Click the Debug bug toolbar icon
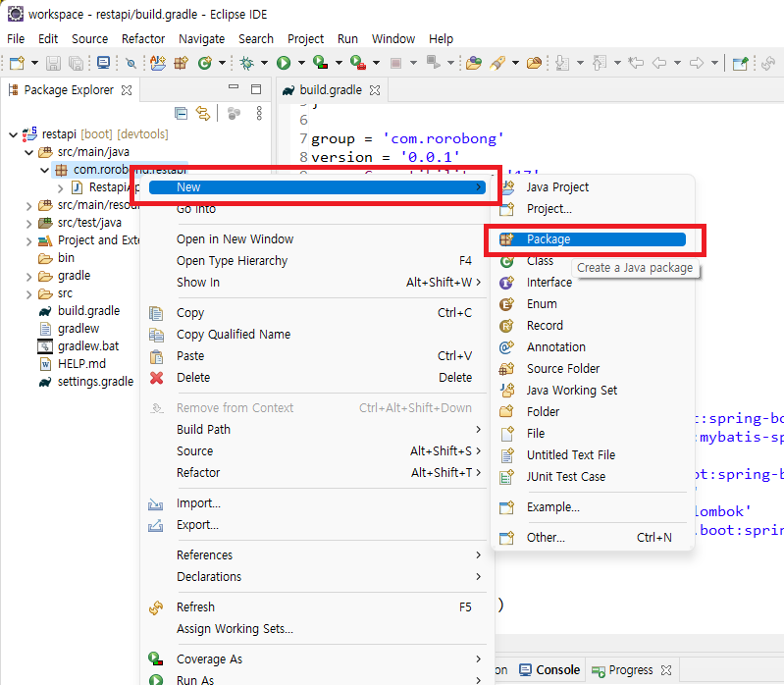The width and height of the screenshot is (784, 685). pyautogui.click(x=246, y=63)
